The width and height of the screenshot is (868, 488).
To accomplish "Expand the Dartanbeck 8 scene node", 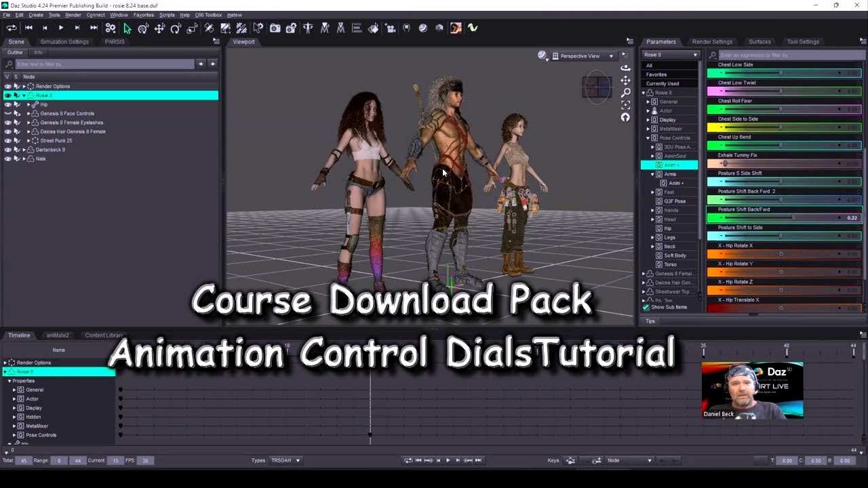I will tap(24, 150).
